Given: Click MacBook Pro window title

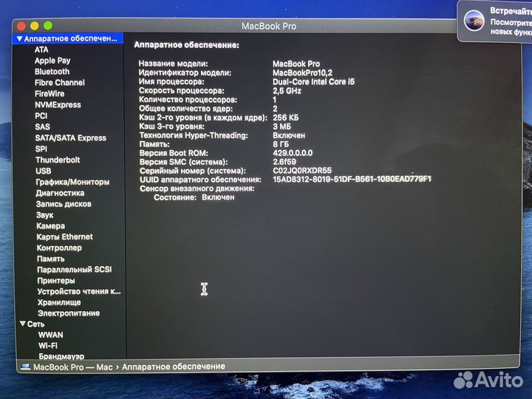Looking at the screenshot, I should click(x=269, y=26).
